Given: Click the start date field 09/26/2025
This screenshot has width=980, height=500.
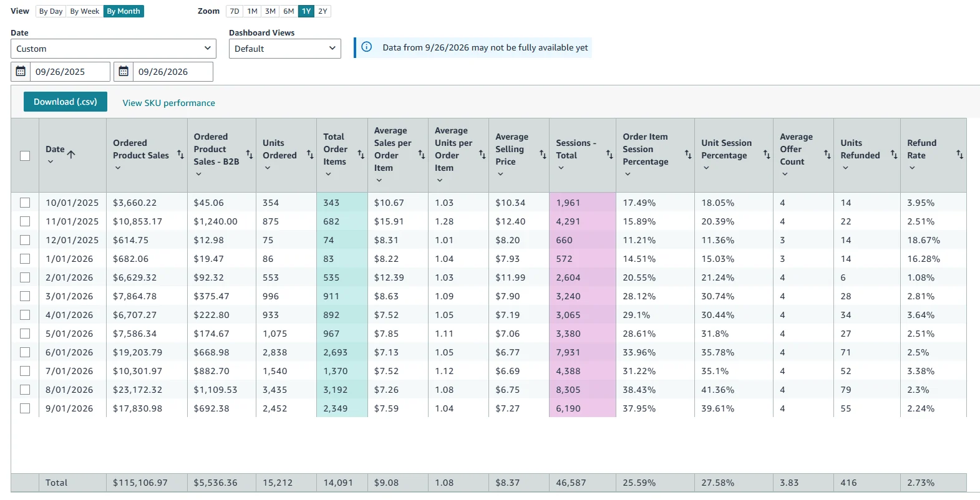Looking at the screenshot, I should coord(70,72).
